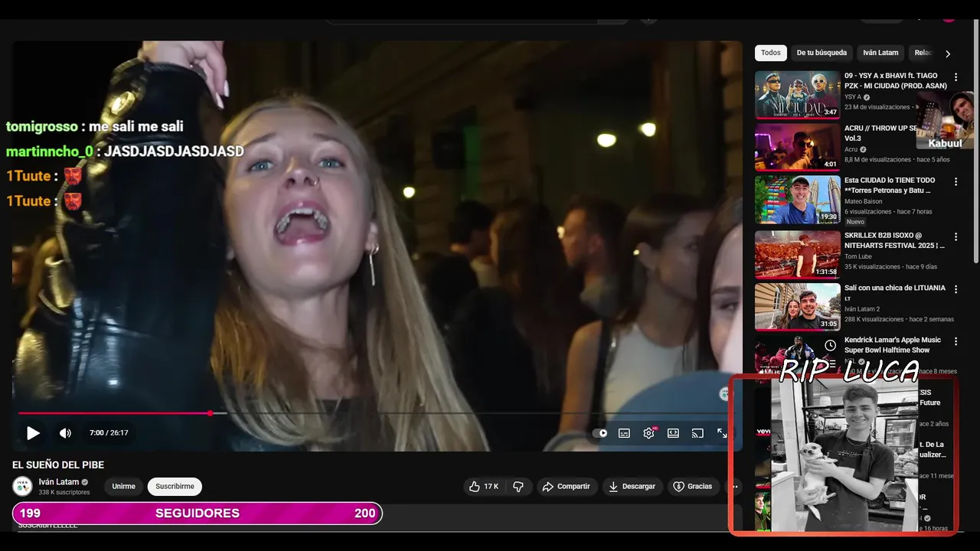Like the video with 17 K thumbs up
The height and width of the screenshot is (551, 980).
point(483,487)
